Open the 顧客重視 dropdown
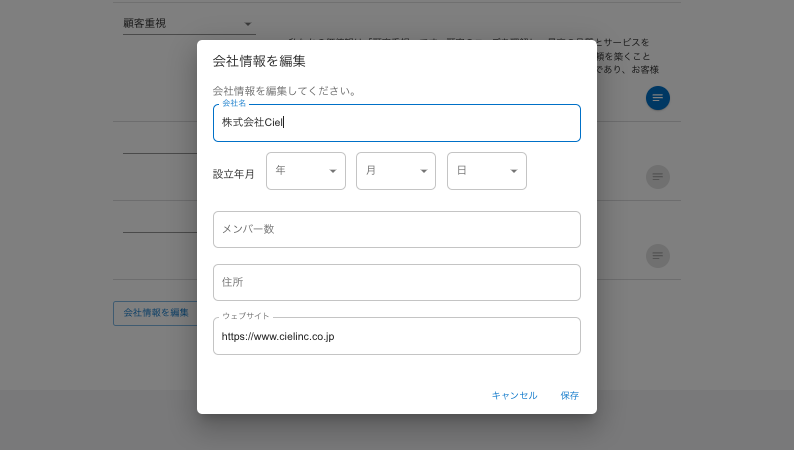Image resolution: width=794 pixels, height=450 pixels. (x=189, y=23)
